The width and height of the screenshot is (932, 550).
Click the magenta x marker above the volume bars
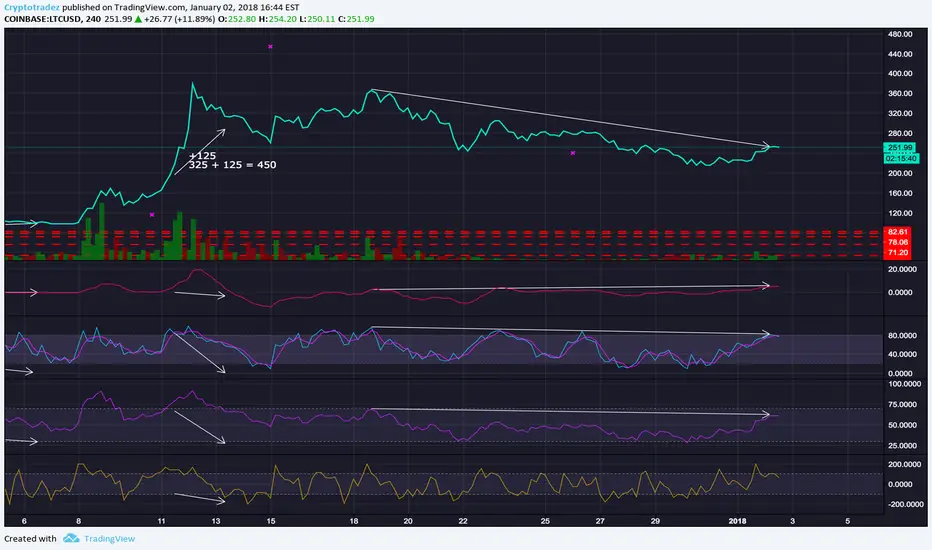click(x=152, y=215)
